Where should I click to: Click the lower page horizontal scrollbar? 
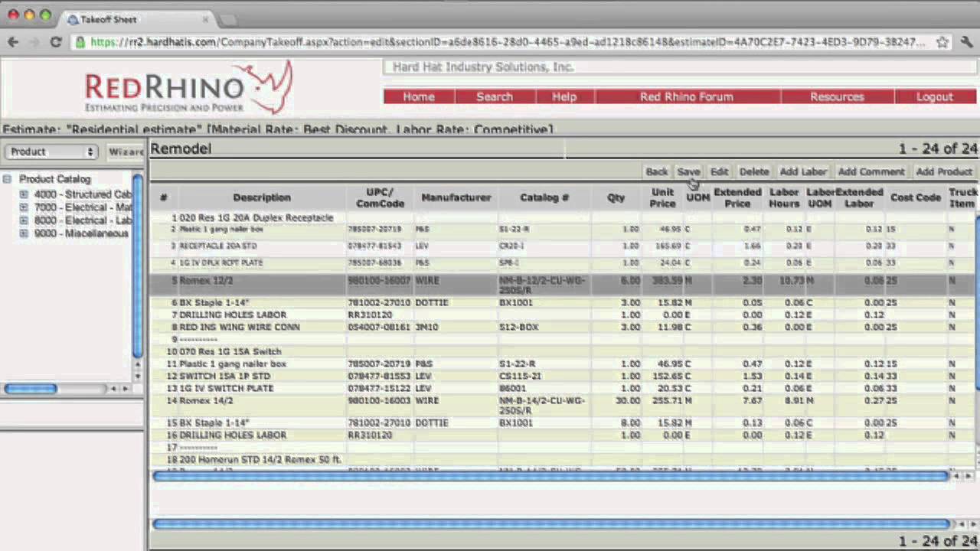[x=550, y=524]
